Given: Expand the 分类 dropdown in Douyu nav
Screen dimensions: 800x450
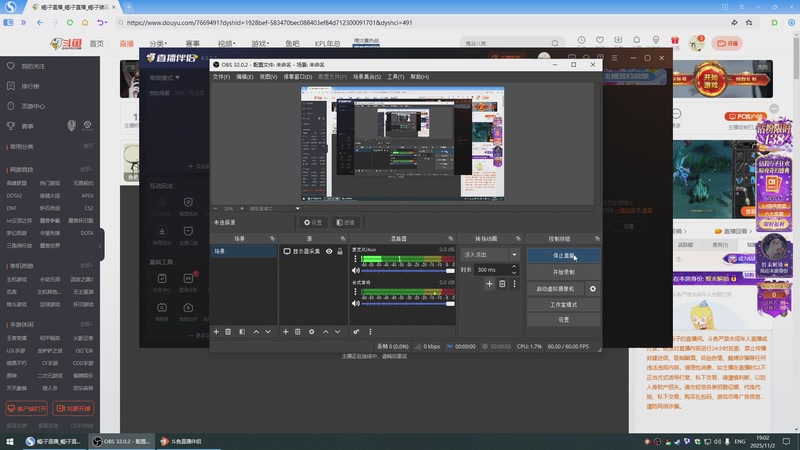Looking at the screenshot, I should 159,43.
